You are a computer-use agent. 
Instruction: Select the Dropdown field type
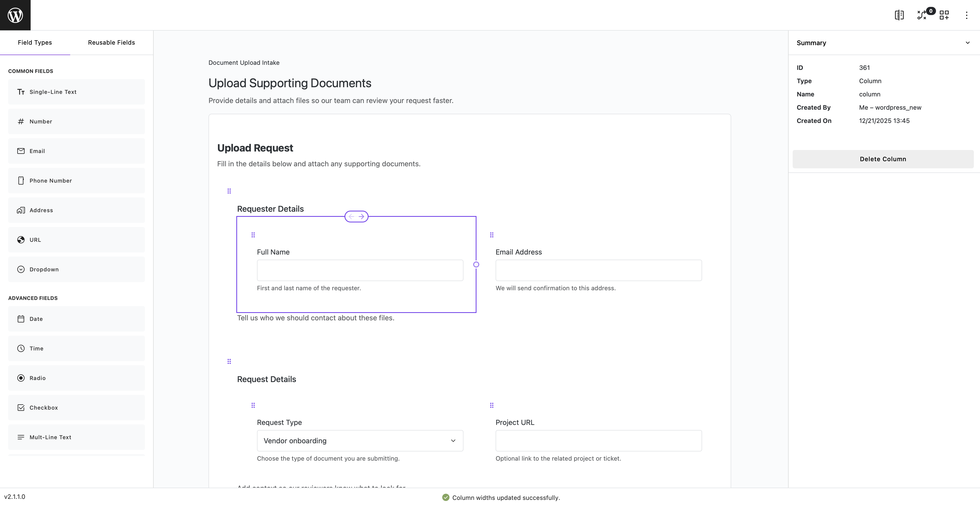(x=76, y=269)
